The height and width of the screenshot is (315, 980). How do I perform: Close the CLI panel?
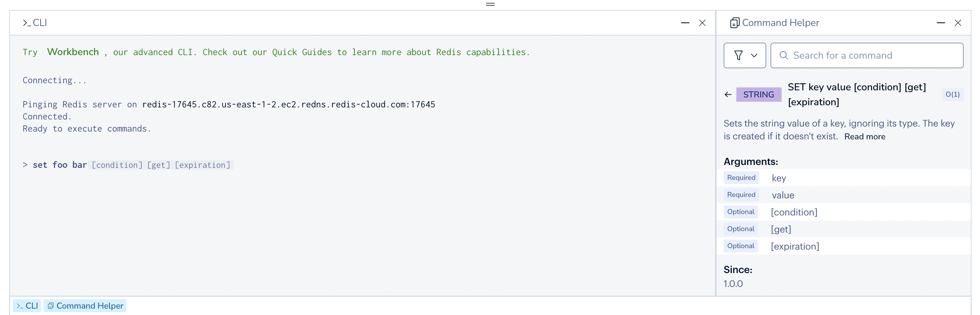coord(702,23)
